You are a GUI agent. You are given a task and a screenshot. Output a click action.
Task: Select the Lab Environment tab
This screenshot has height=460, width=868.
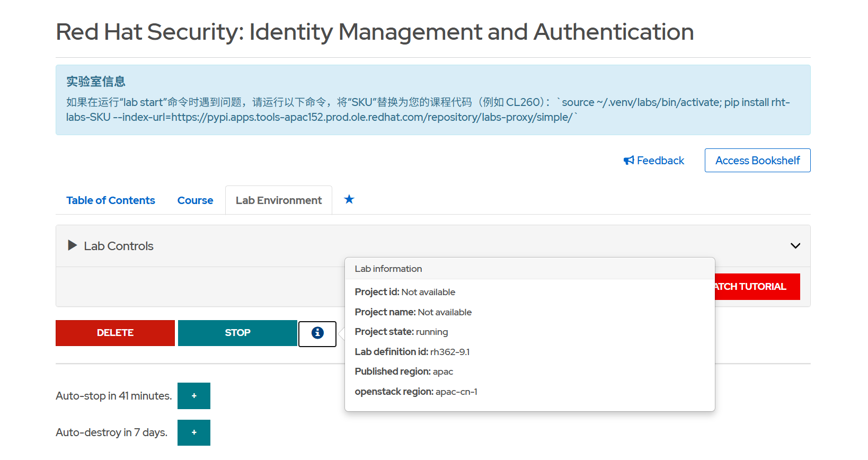(x=279, y=200)
